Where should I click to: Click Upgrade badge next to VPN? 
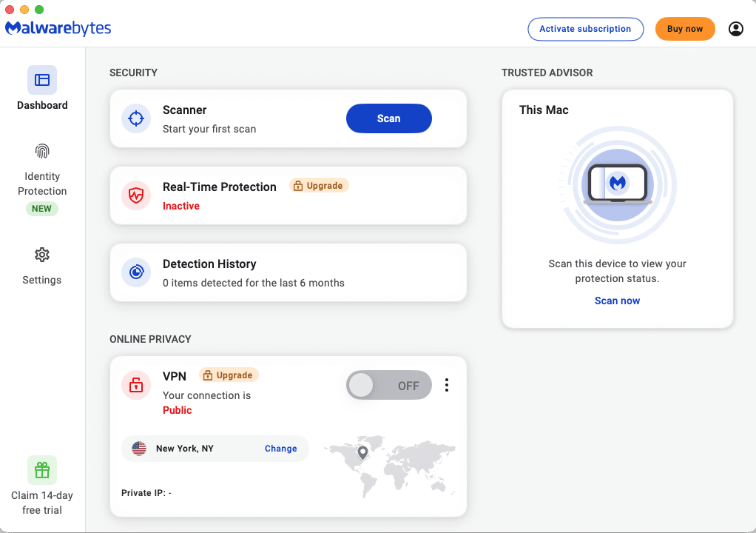point(229,375)
